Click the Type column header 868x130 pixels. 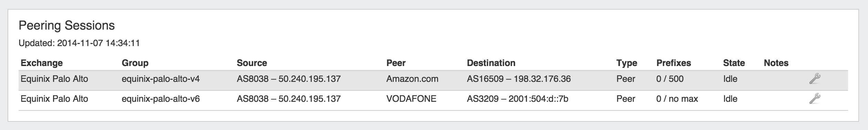[627, 63]
